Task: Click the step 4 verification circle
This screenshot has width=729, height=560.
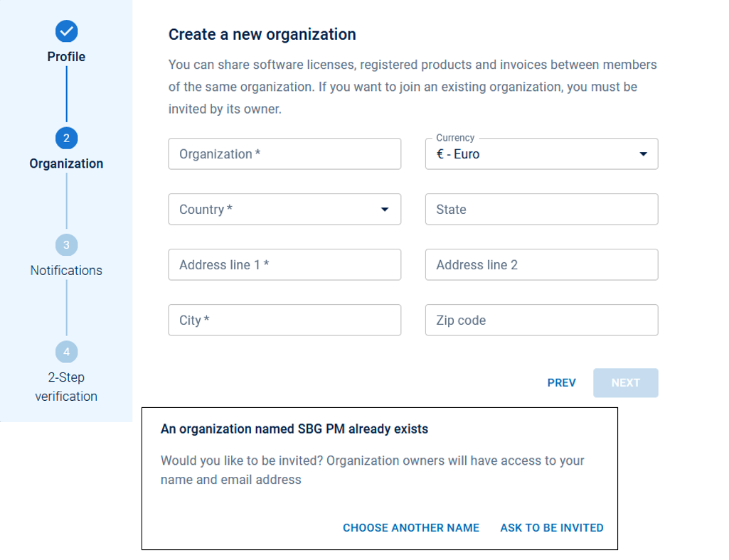Action: pos(66,352)
